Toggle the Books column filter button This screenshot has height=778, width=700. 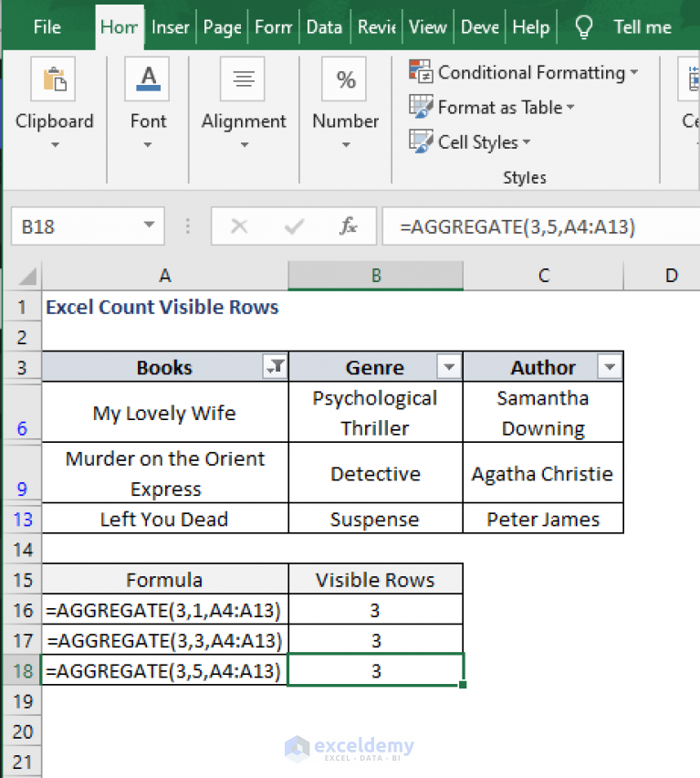pyautogui.click(x=275, y=367)
